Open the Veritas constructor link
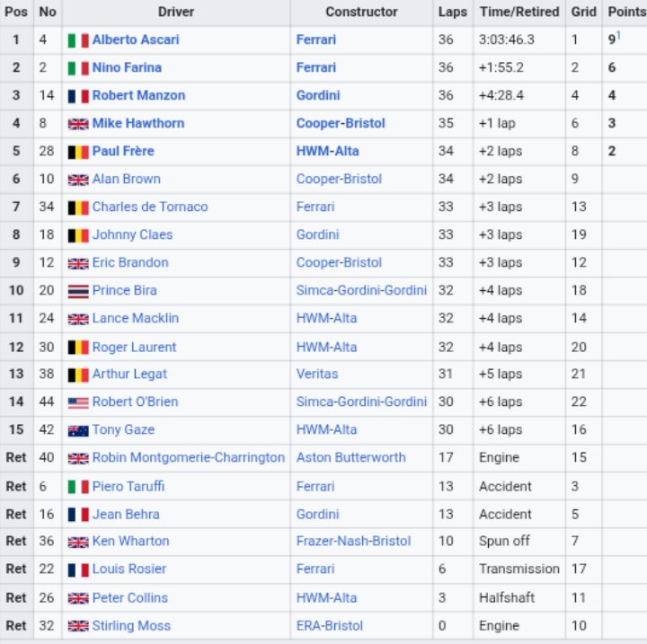The height and width of the screenshot is (644, 647). 317,374
